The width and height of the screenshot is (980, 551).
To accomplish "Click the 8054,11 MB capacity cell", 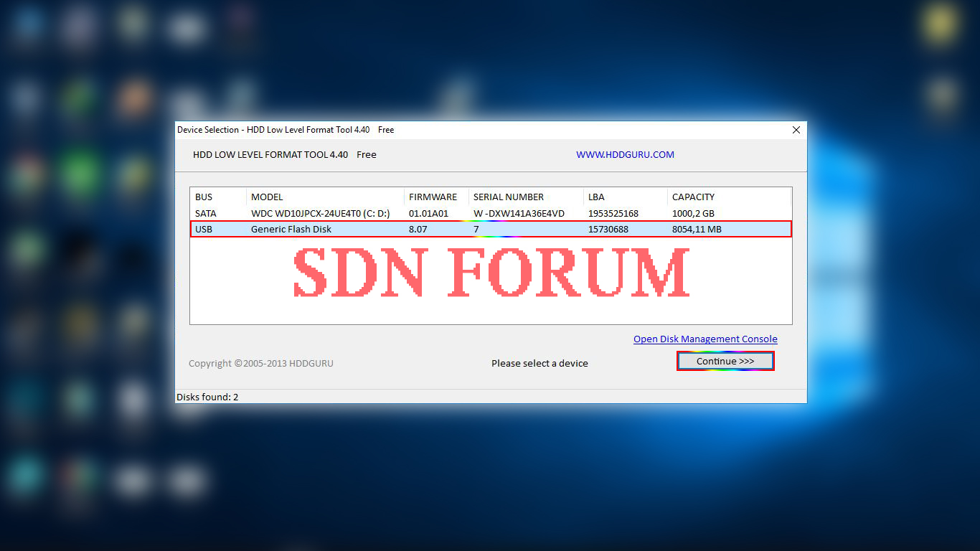I will pyautogui.click(x=697, y=229).
